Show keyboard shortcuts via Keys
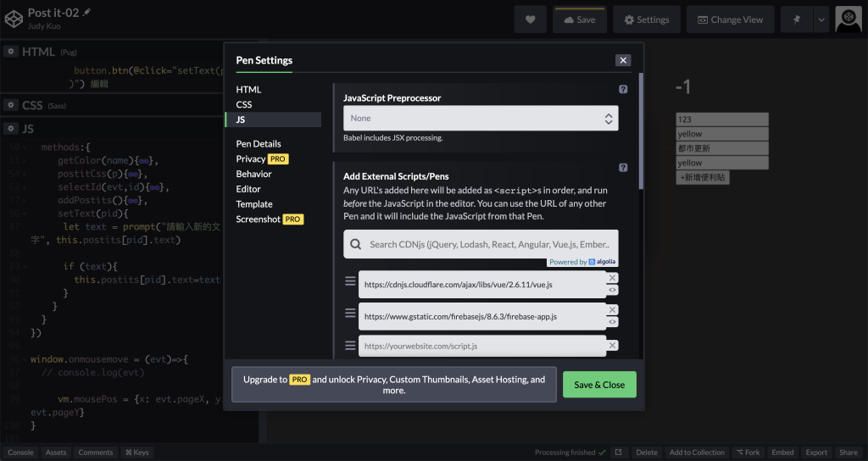Screen dimensions: 868x461 [x=136, y=453]
